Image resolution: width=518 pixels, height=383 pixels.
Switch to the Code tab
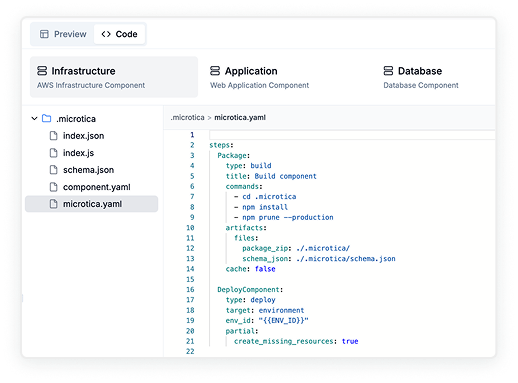point(119,34)
